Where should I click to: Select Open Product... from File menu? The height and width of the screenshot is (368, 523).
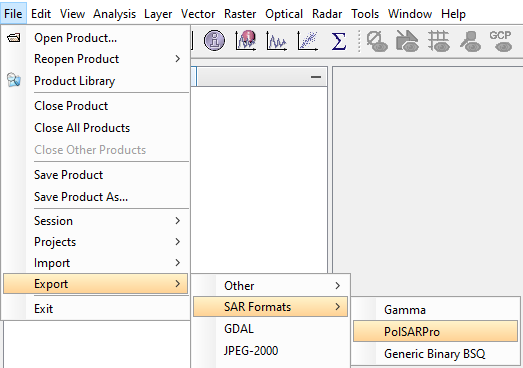95,38
